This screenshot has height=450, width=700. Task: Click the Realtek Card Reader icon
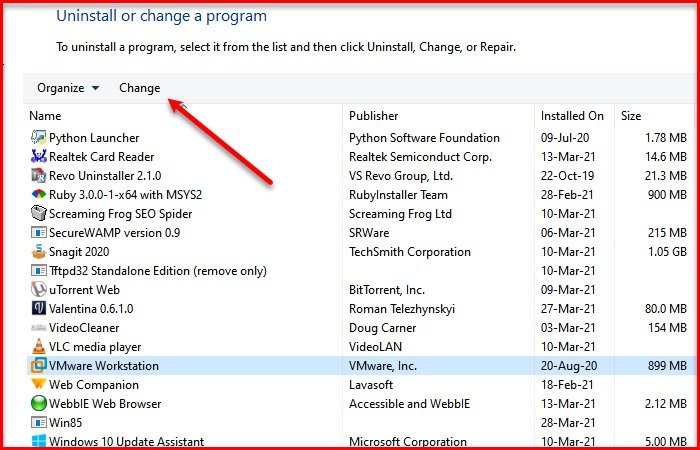pyautogui.click(x=39, y=157)
